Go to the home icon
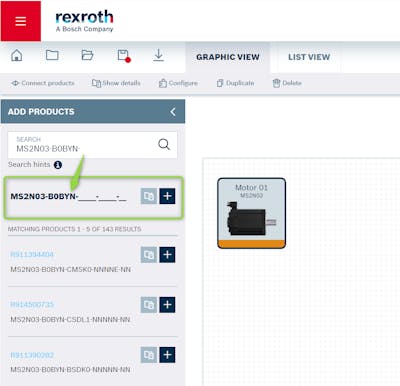 [x=17, y=55]
